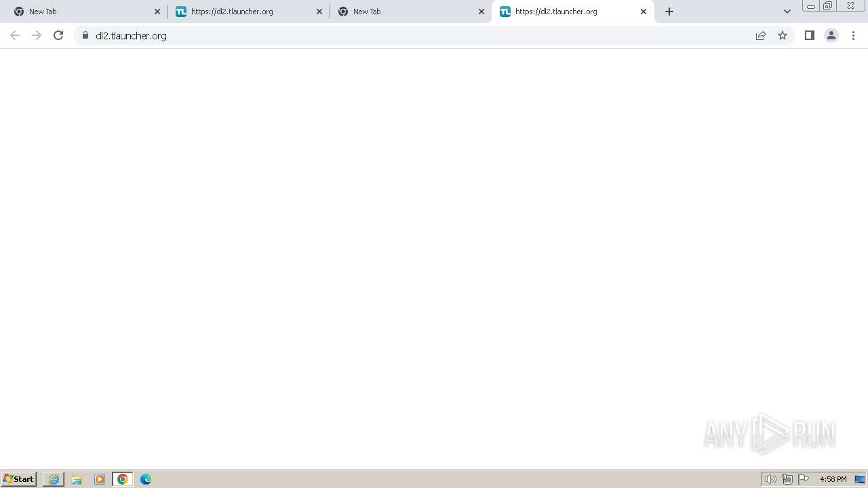Switch to the second tab titled https://dl2.tlauncher.org
This screenshot has width=868, height=488.
click(248, 12)
